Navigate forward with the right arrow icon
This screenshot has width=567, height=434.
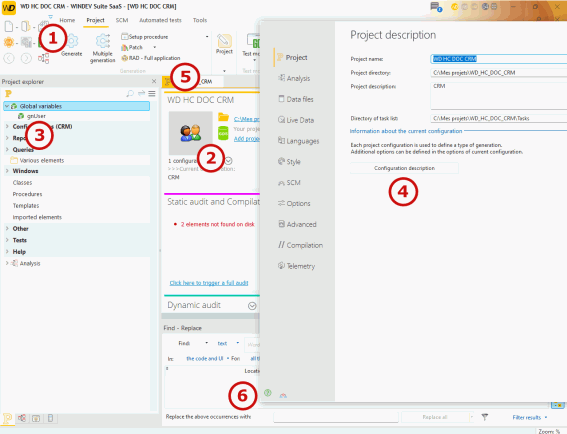26,58
